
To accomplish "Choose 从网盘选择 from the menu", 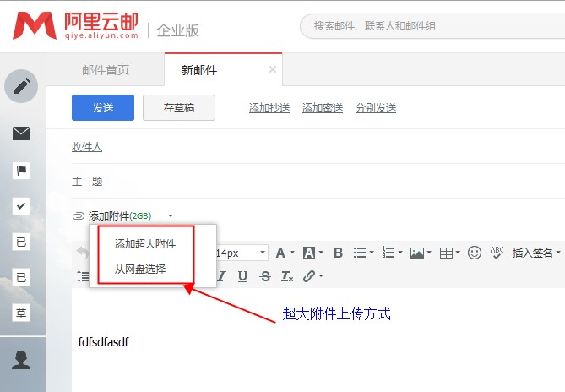I will tap(140, 269).
